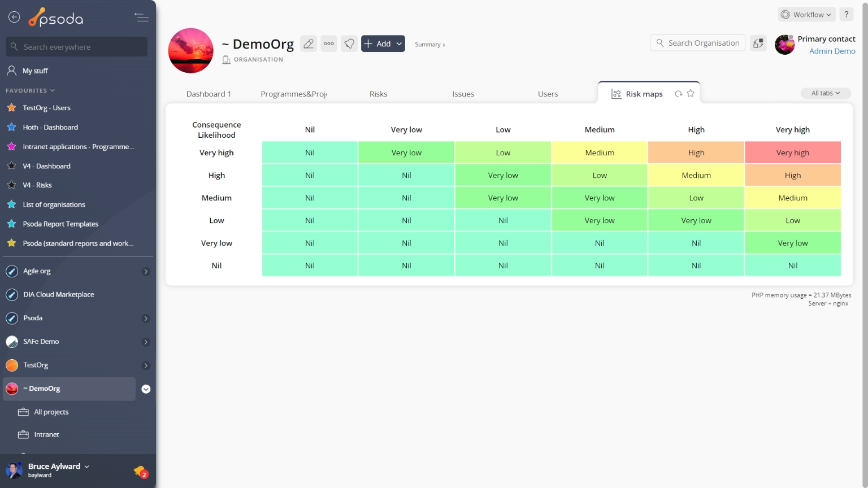Click the Very low cell in Very low row

793,243
